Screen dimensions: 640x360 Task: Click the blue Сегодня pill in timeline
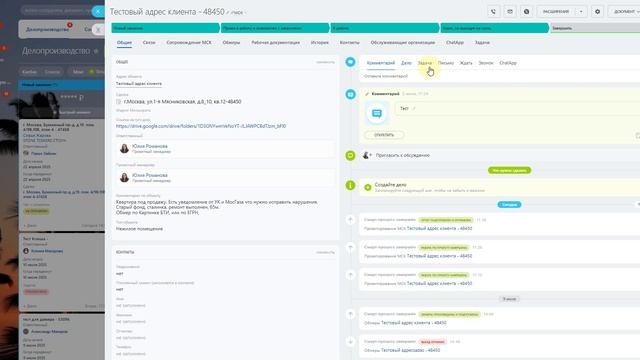[x=509, y=204]
